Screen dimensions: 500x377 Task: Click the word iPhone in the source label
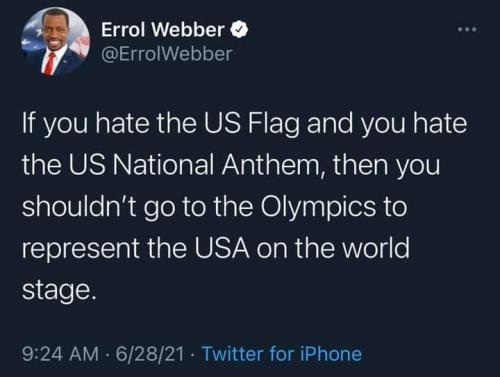click(x=331, y=354)
